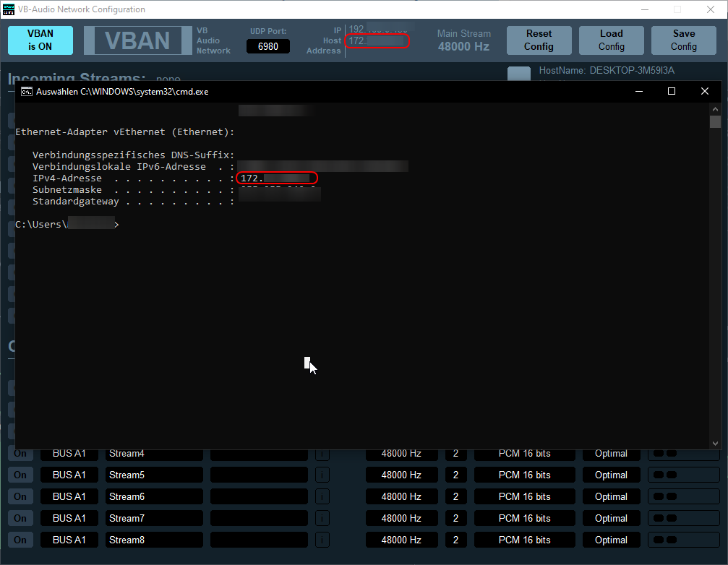Open info for Stream6
Image resolution: width=728 pixels, height=565 pixels.
tap(322, 496)
